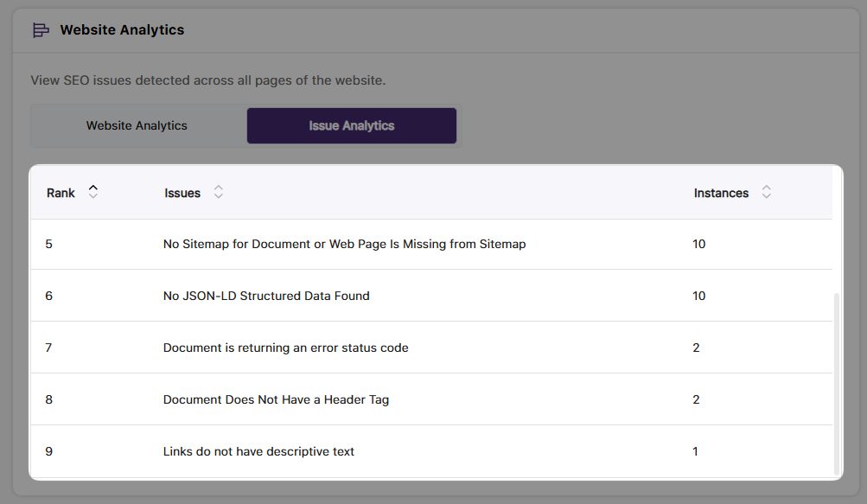
Task: Open the 'No Sitemap for Document' issue
Action: pos(344,244)
